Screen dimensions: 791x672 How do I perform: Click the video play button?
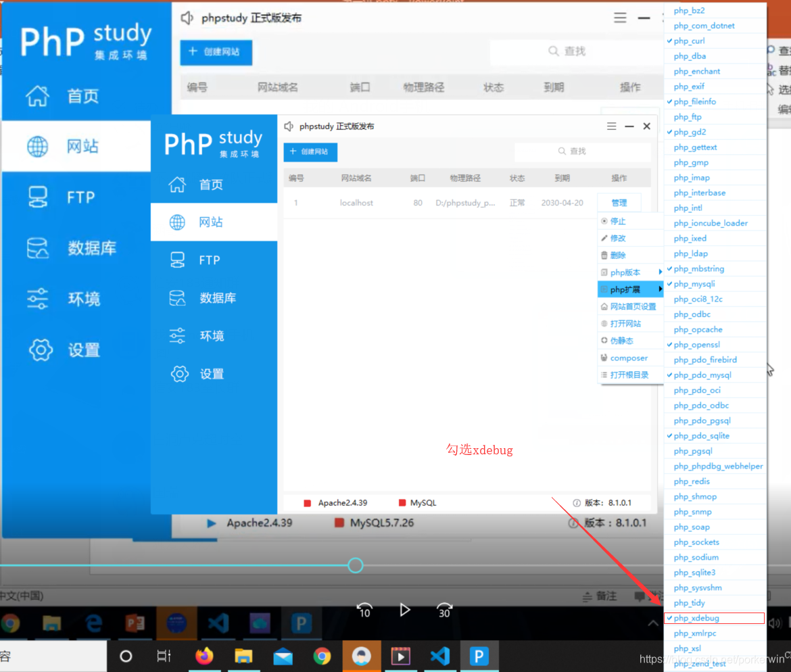coord(404,610)
